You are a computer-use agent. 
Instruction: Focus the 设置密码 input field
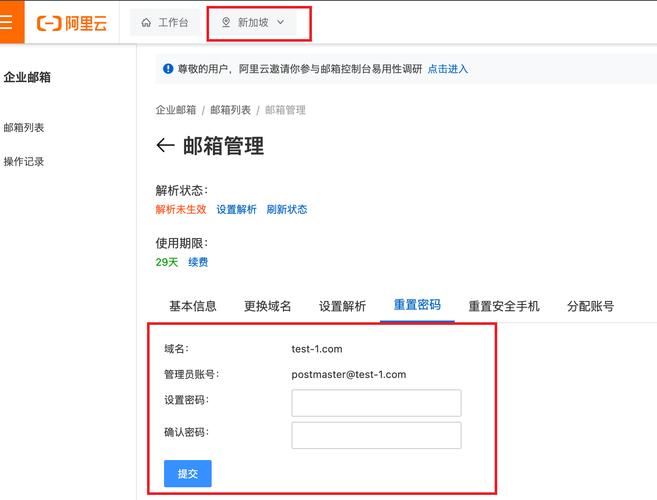(x=376, y=403)
